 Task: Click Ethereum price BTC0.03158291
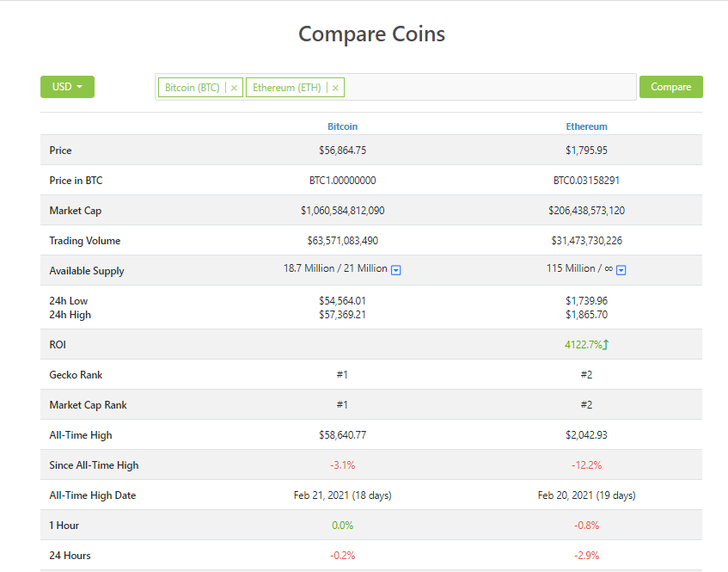coord(586,181)
